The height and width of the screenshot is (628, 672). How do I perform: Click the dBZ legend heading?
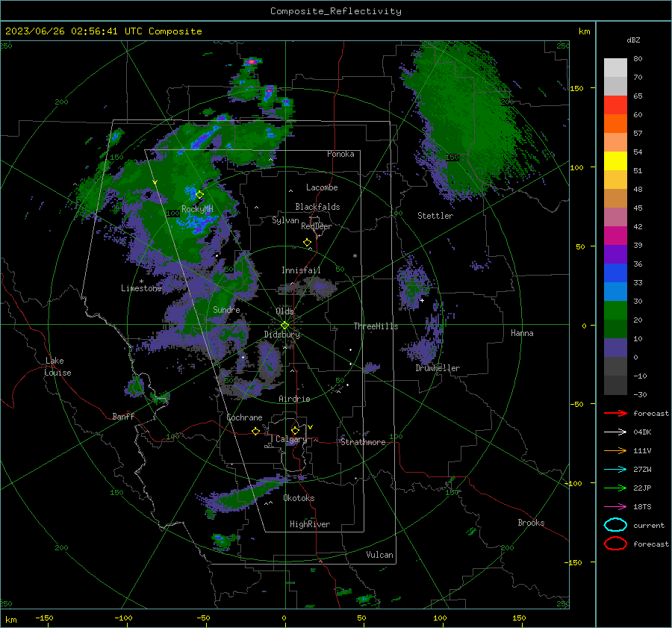(633, 40)
